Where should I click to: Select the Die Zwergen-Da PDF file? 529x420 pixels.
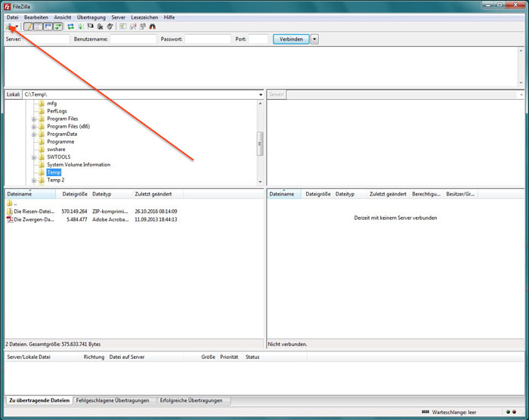point(91,220)
